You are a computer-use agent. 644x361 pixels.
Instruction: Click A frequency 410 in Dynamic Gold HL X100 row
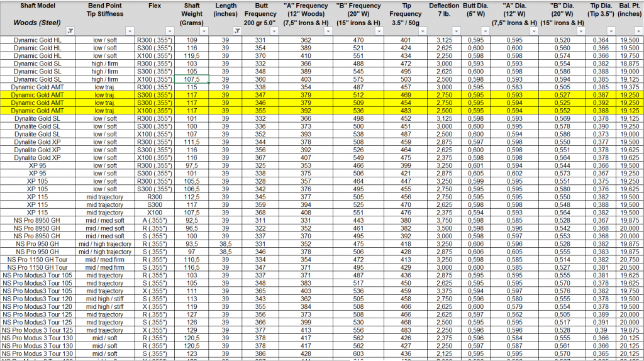pyautogui.click(x=306, y=56)
